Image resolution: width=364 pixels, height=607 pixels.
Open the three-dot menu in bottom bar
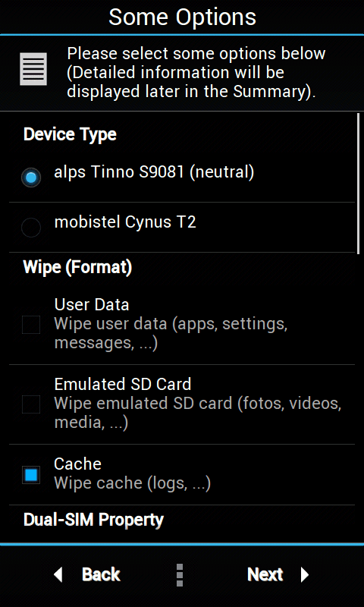click(180, 575)
